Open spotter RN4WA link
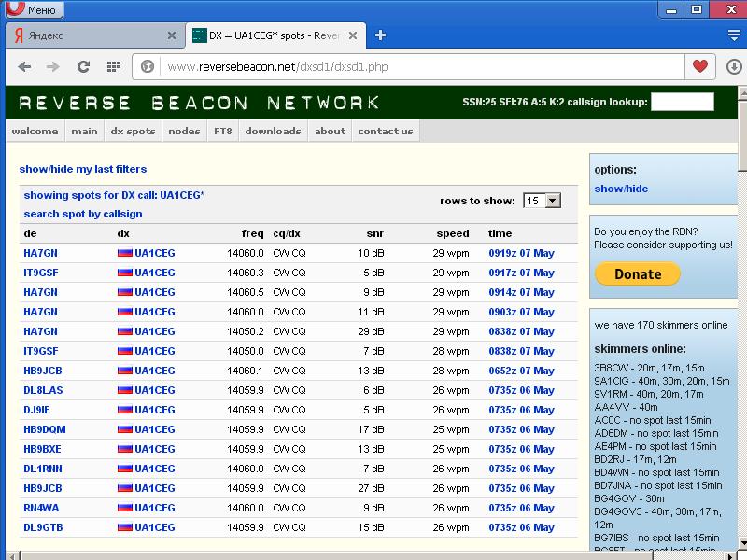This screenshot has width=747, height=560. (41, 508)
